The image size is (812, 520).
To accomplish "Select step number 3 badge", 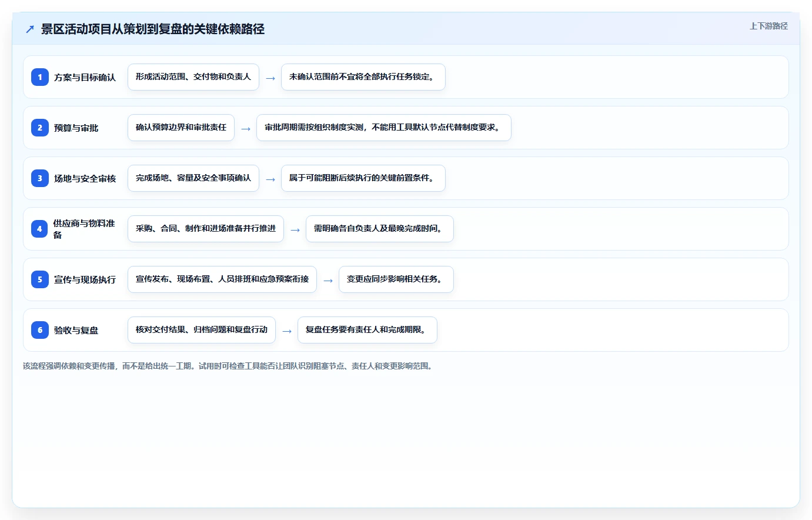I will [x=40, y=178].
